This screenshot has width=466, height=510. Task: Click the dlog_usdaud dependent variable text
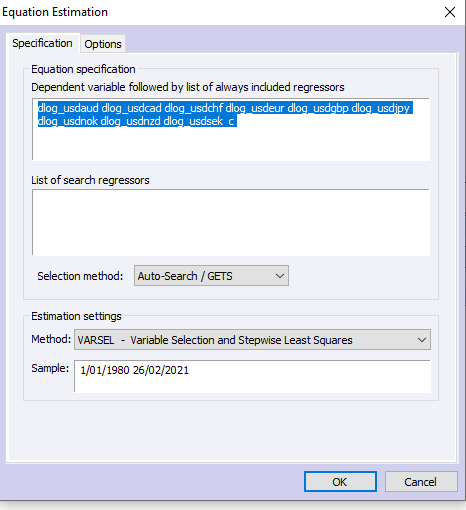point(68,108)
